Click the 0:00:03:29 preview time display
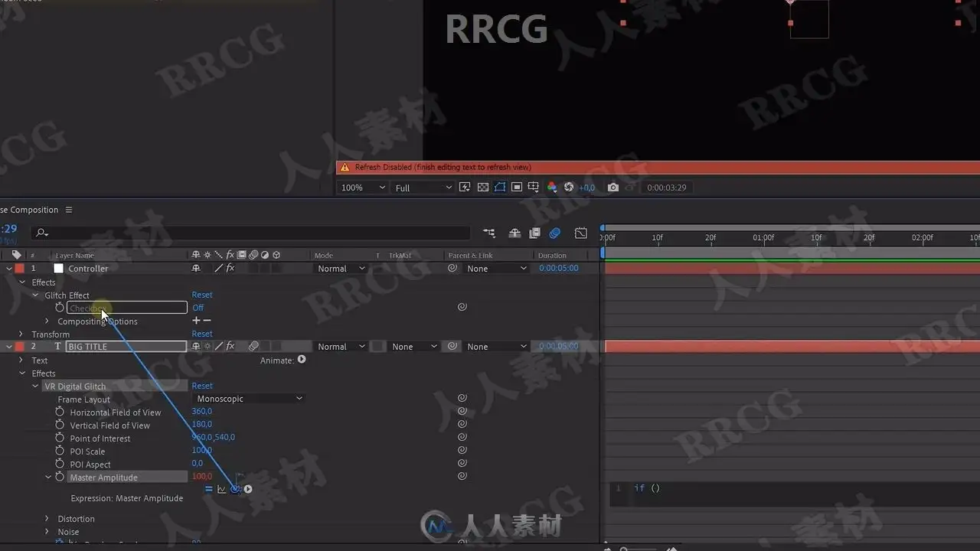980x551 pixels. (x=666, y=187)
